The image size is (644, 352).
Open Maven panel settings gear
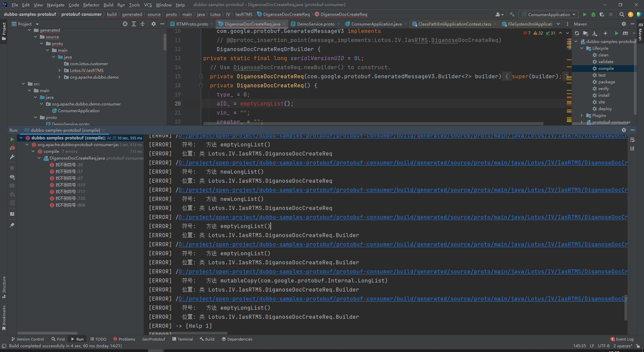(624, 24)
